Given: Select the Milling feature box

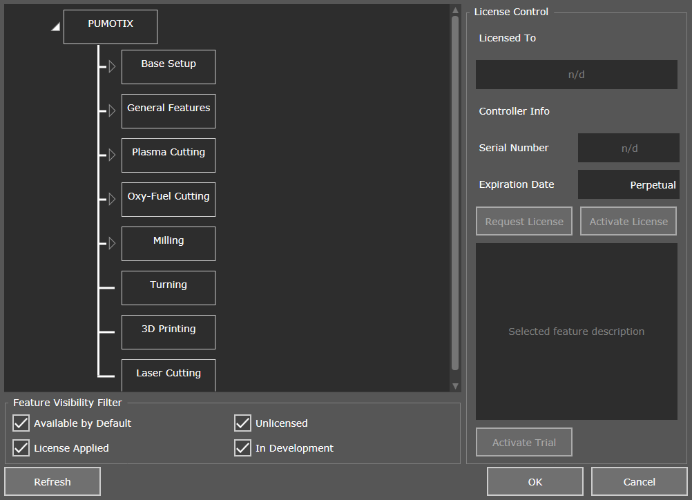Looking at the screenshot, I should (x=168, y=243).
